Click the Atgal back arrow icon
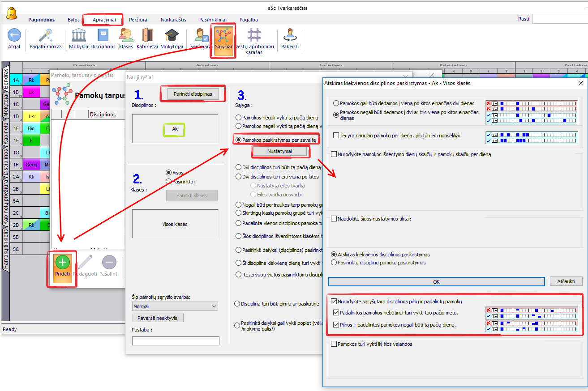Viewport: 588px width, 391px height. (x=14, y=35)
